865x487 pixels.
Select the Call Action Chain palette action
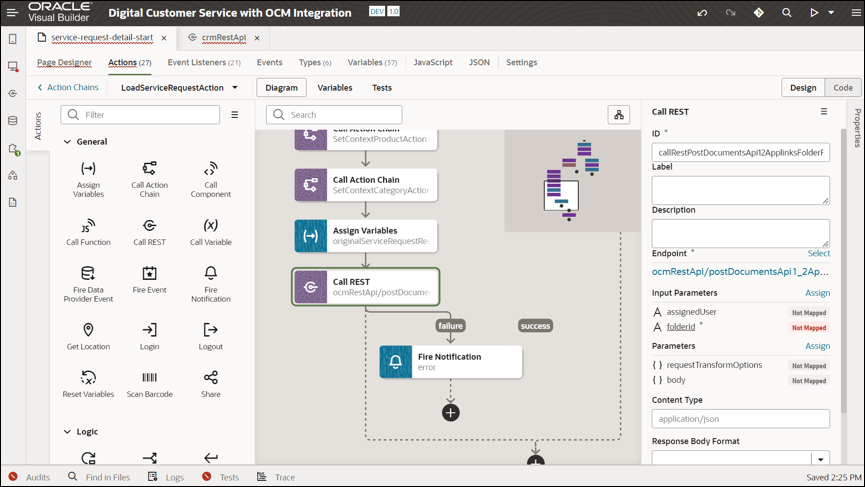click(149, 179)
